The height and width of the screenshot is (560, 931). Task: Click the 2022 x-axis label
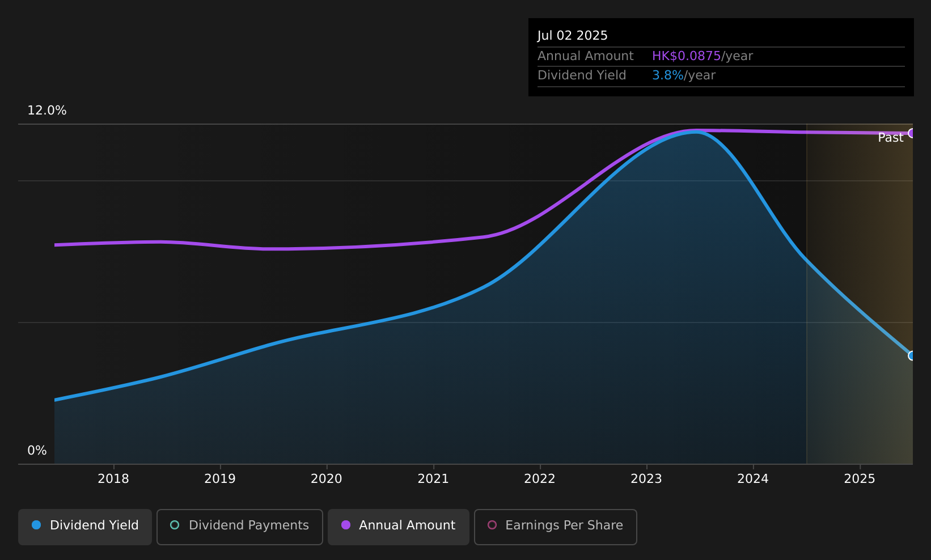(540, 479)
